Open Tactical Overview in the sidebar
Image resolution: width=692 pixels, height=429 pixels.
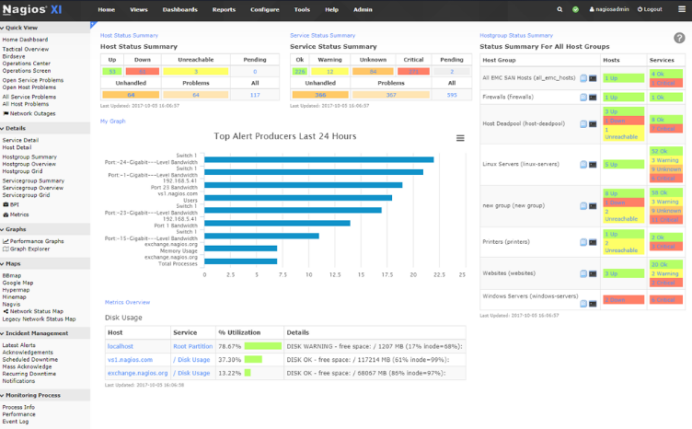tap(26, 49)
